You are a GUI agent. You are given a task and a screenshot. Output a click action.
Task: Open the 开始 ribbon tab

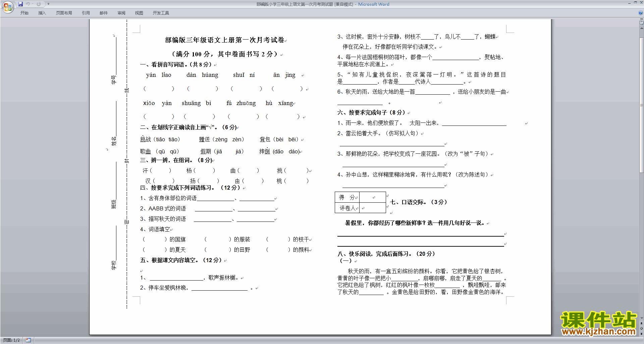pos(24,13)
